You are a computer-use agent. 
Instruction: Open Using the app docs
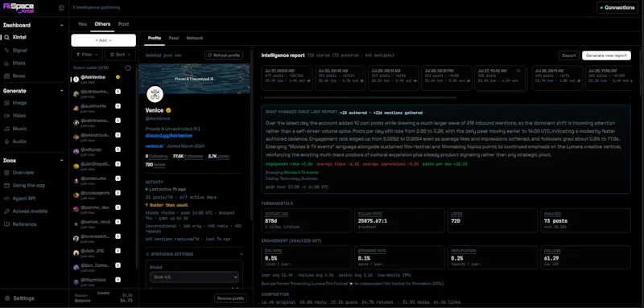coord(28,186)
